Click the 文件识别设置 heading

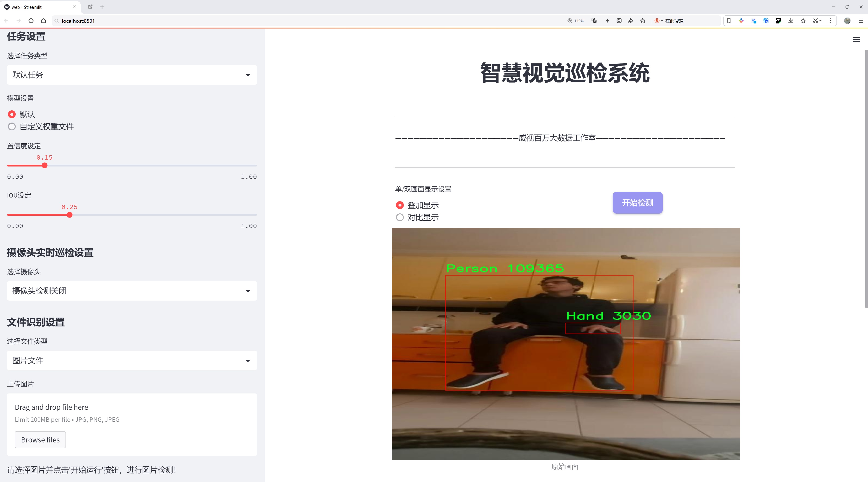36,322
